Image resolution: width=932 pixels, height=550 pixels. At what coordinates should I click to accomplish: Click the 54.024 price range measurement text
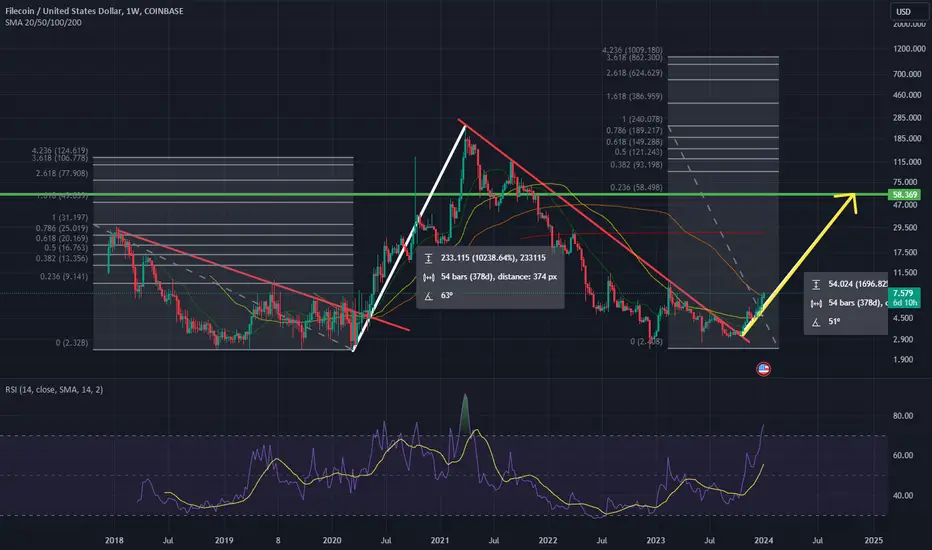(x=858, y=284)
